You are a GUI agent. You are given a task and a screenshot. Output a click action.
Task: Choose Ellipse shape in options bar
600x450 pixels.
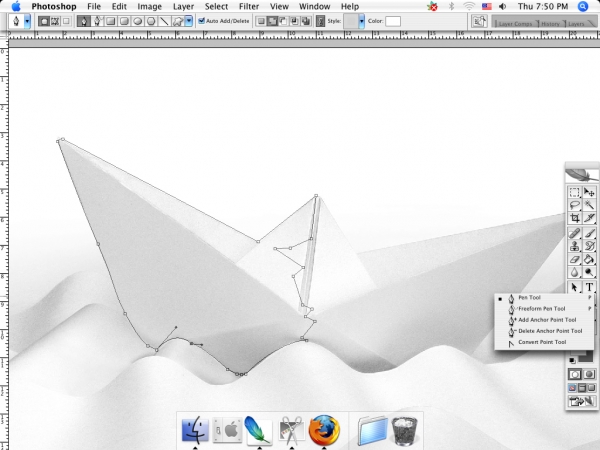tap(137, 21)
